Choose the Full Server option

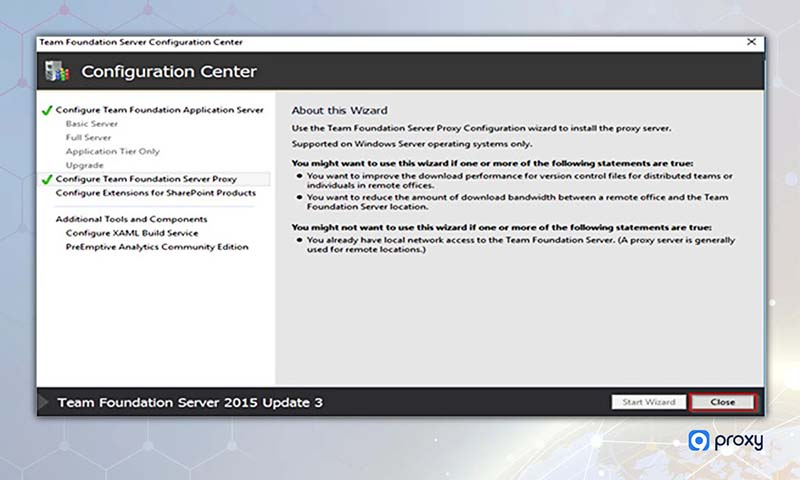pyautogui.click(x=88, y=137)
